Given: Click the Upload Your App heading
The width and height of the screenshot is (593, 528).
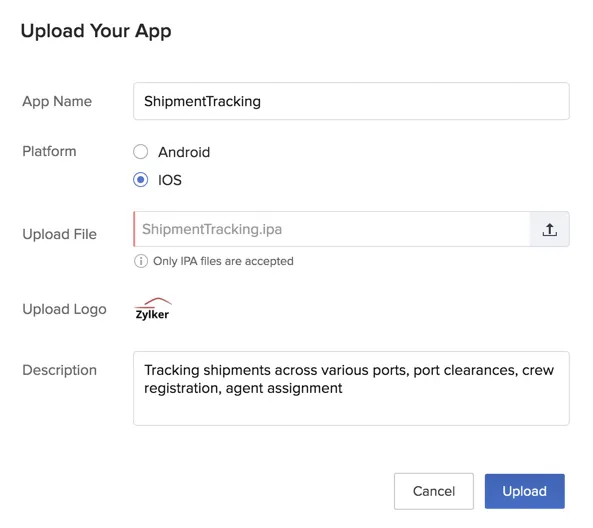Looking at the screenshot, I should coord(96,31).
